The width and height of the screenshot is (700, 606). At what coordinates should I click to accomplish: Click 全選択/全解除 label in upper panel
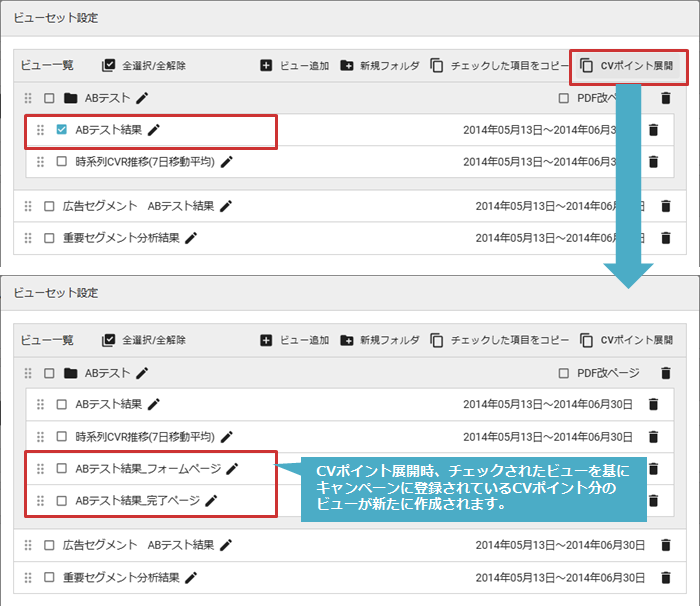154,66
